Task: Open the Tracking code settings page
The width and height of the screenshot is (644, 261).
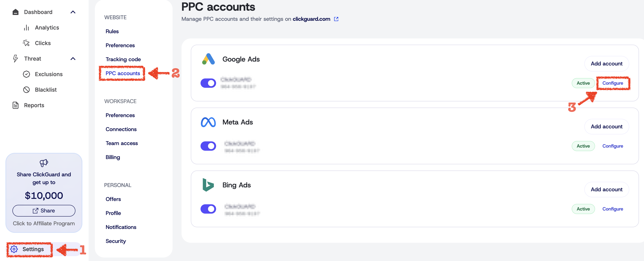Action: coord(123,59)
